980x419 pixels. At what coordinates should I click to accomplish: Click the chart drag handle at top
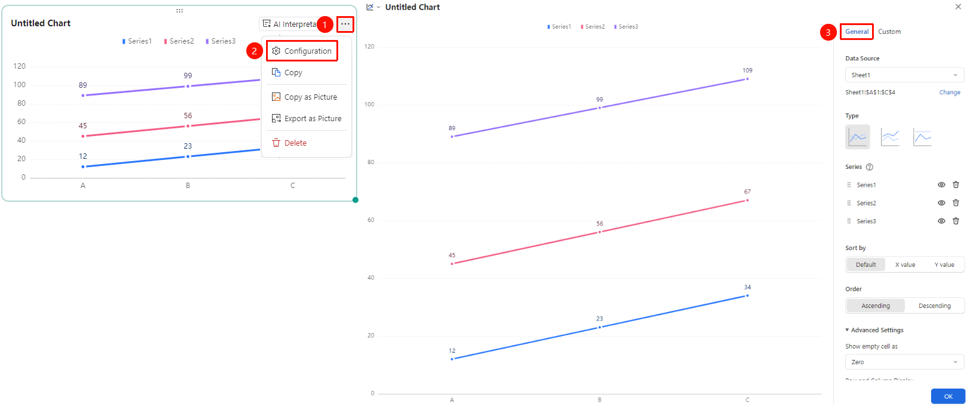pyautogui.click(x=180, y=11)
